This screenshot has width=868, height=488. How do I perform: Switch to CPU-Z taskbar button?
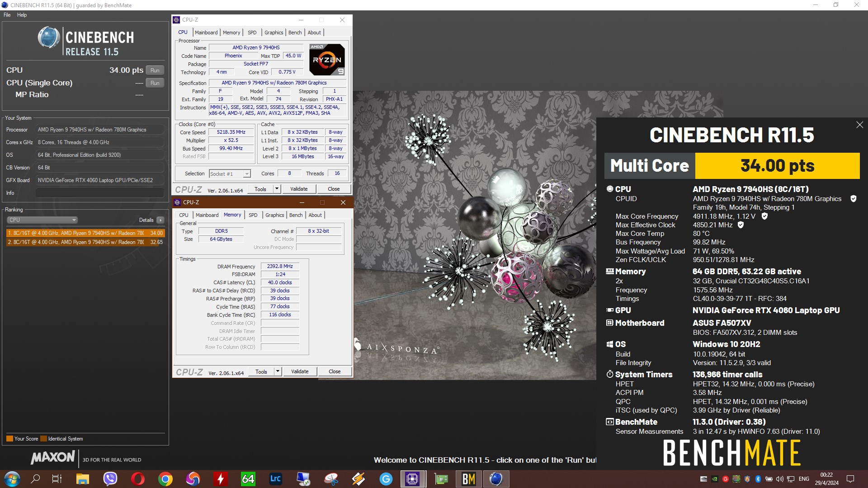pos(412,479)
